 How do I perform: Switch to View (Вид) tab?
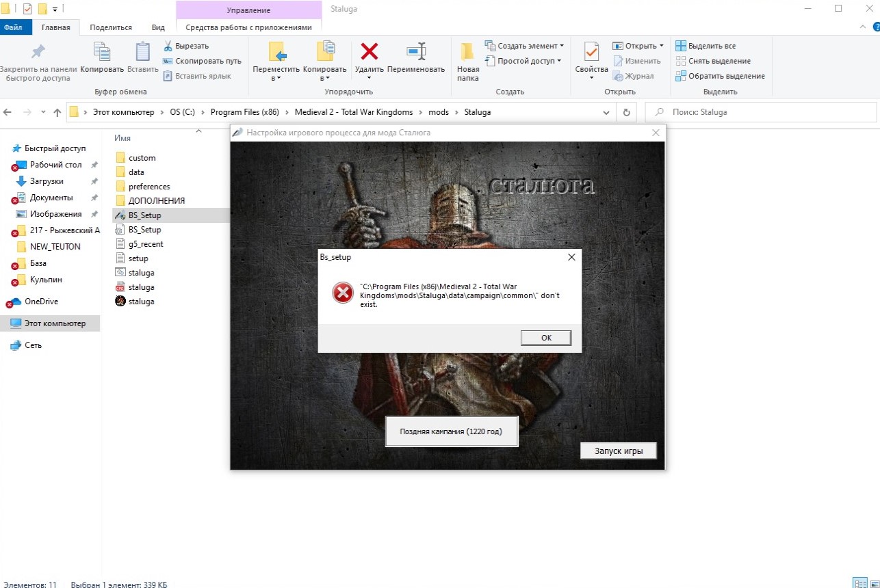(158, 27)
